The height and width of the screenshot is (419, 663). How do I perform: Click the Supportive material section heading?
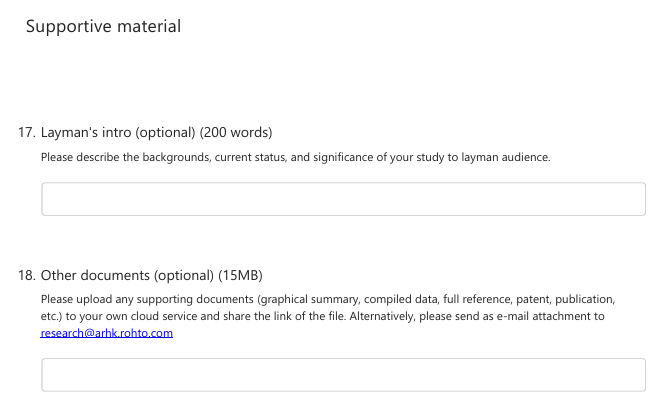coord(103,27)
